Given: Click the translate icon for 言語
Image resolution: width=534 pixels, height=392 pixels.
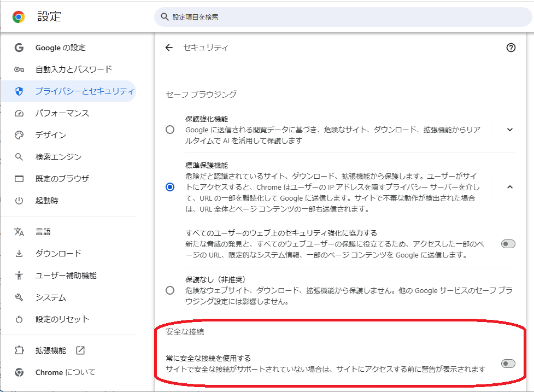Looking at the screenshot, I should tap(19, 232).
